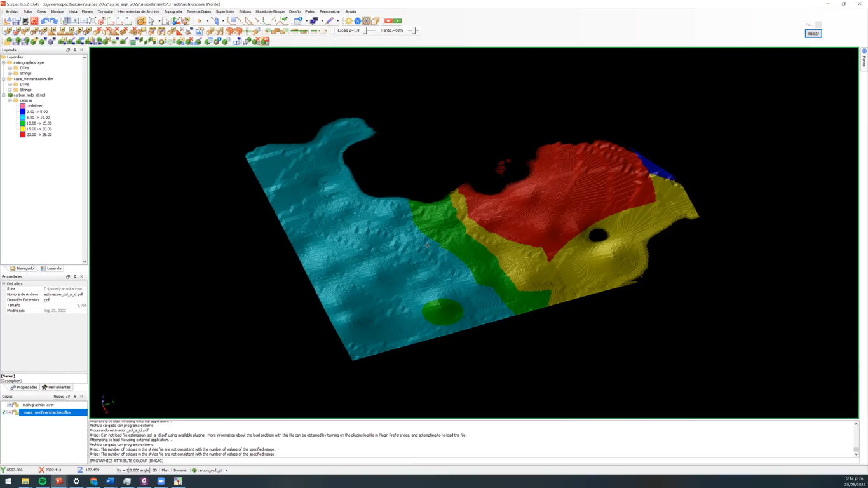Open the Base de Datos menu
The width and height of the screenshot is (868, 488).
199,11
